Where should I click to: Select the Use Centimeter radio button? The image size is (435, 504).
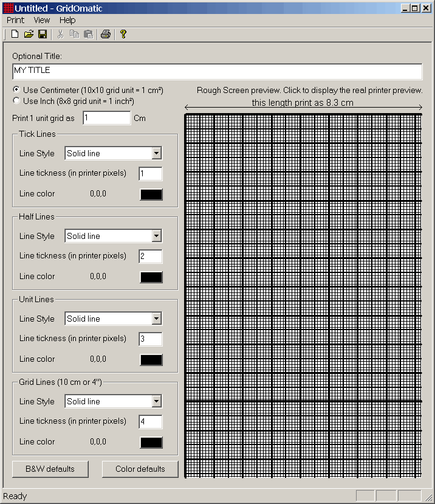(16, 90)
